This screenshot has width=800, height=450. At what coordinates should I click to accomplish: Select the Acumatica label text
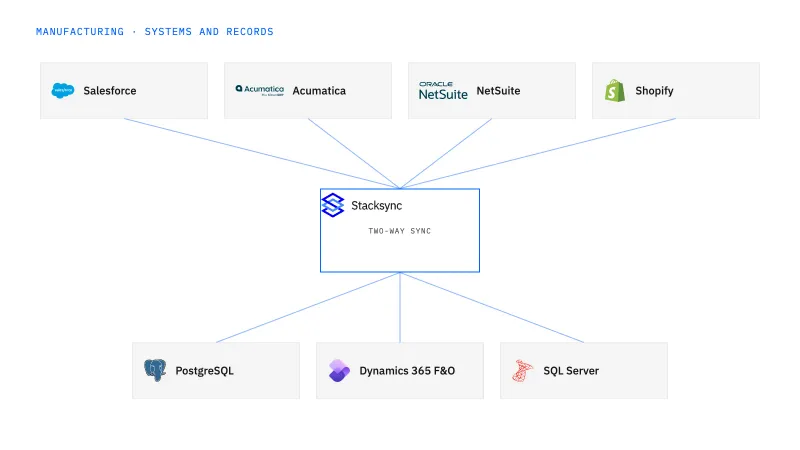pyautogui.click(x=319, y=91)
